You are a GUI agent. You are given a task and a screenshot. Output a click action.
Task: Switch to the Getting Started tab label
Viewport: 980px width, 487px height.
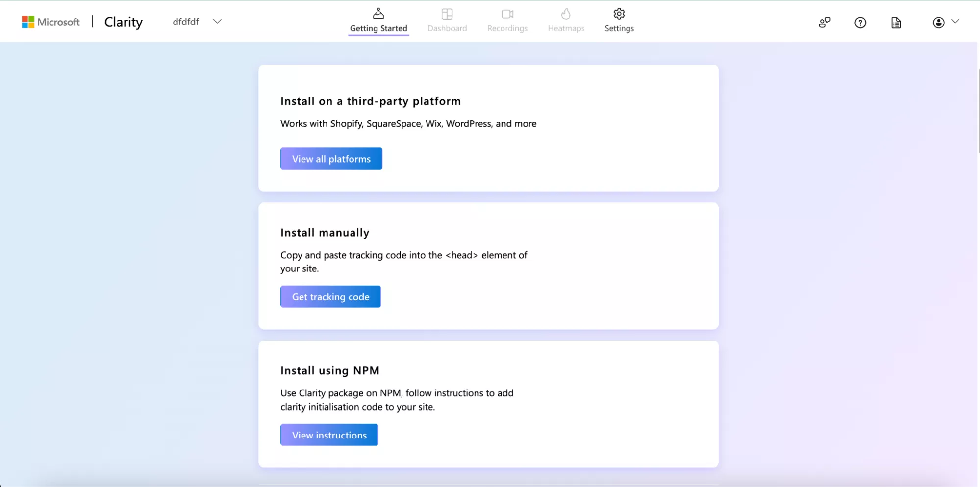pos(378,28)
